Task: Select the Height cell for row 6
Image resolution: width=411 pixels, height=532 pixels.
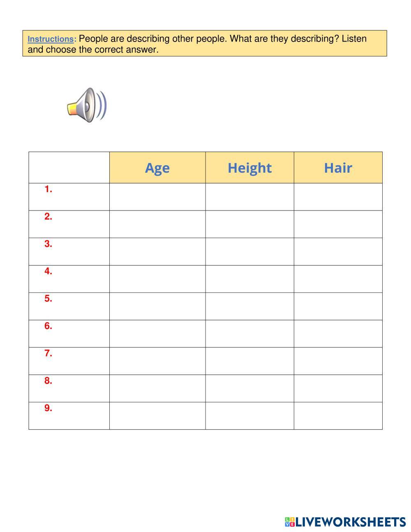Action: (x=249, y=334)
